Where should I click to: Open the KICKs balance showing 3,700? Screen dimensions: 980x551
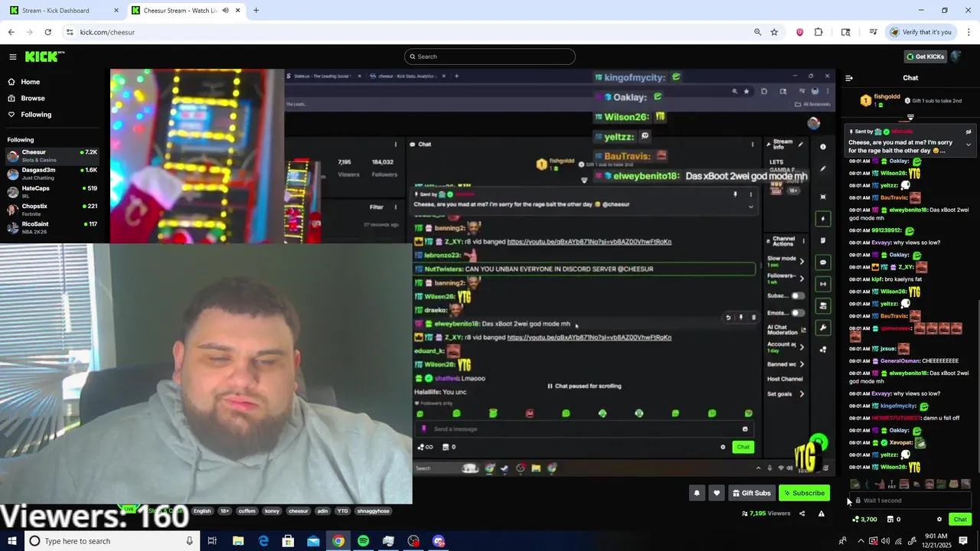point(864,520)
